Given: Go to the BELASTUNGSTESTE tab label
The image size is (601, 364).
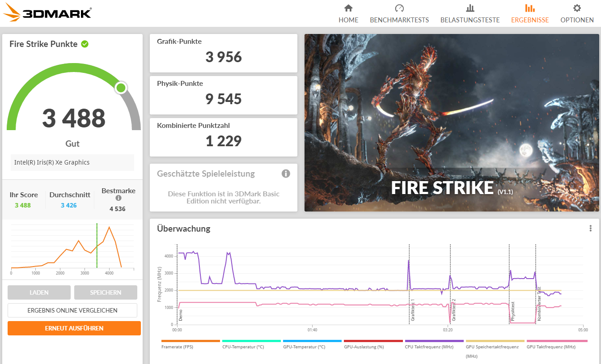Looking at the screenshot, I should [470, 20].
